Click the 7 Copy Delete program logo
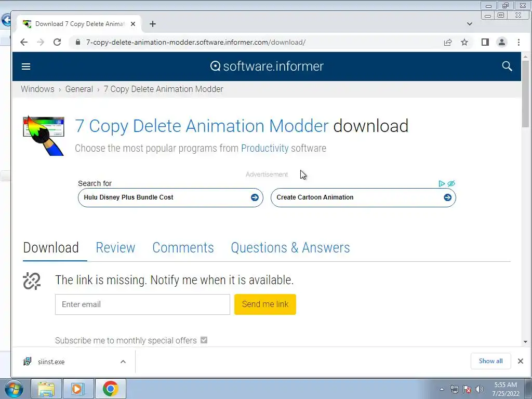The width and height of the screenshot is (532, 399). pyautogui.click(x=44, y=136)
